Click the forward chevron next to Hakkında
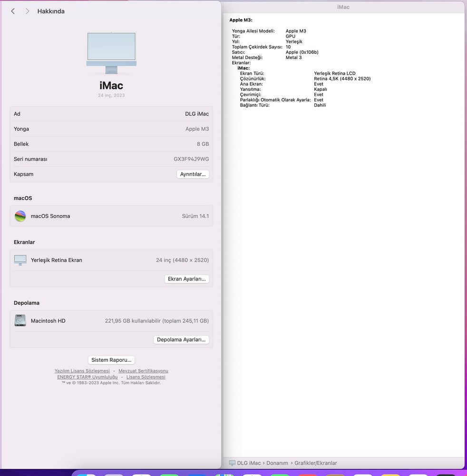This screenshot has height=476, width=467. [28, 11]
